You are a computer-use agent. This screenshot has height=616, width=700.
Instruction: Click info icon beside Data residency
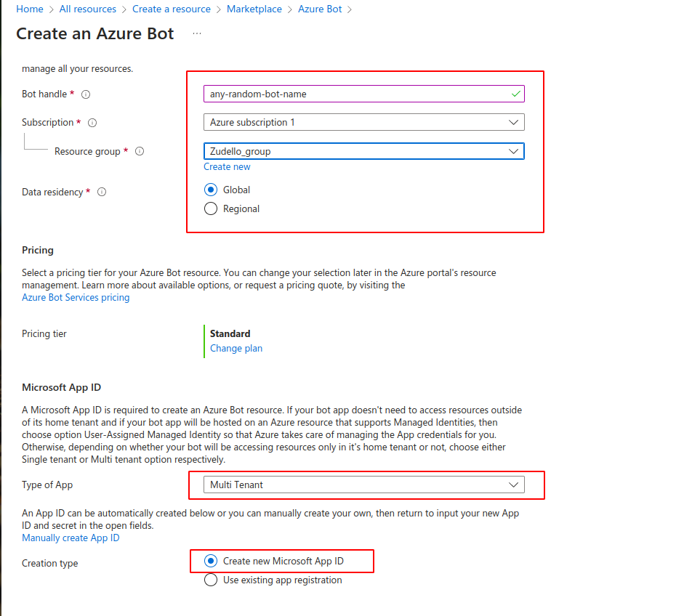click(102, 192)
